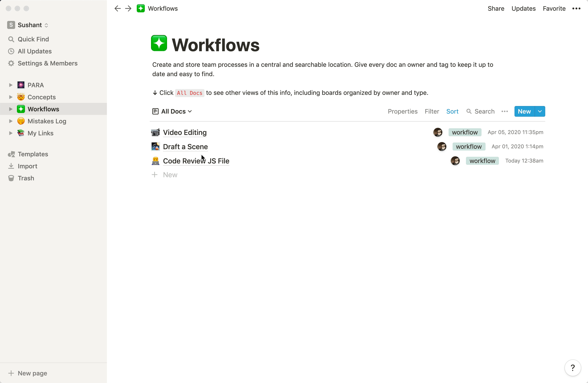Open Quick Find search icon
588x383 pixels.
[11, 39]
